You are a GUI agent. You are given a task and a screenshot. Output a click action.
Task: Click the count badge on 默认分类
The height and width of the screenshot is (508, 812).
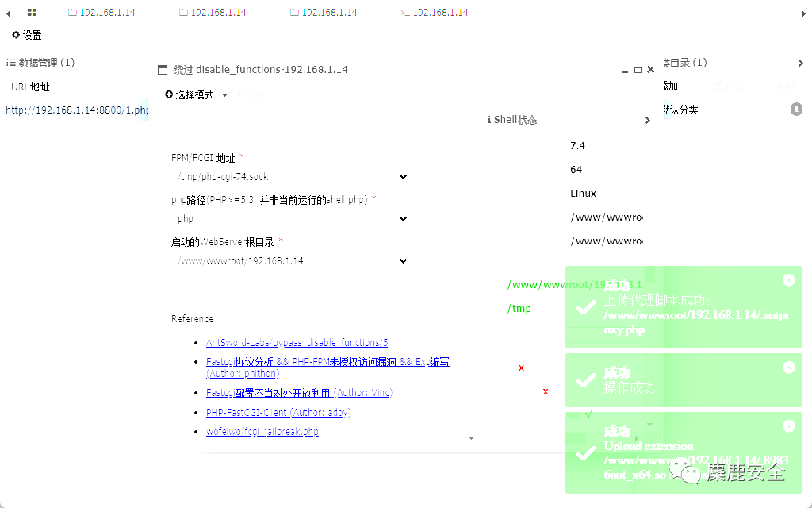click(796, 109)
